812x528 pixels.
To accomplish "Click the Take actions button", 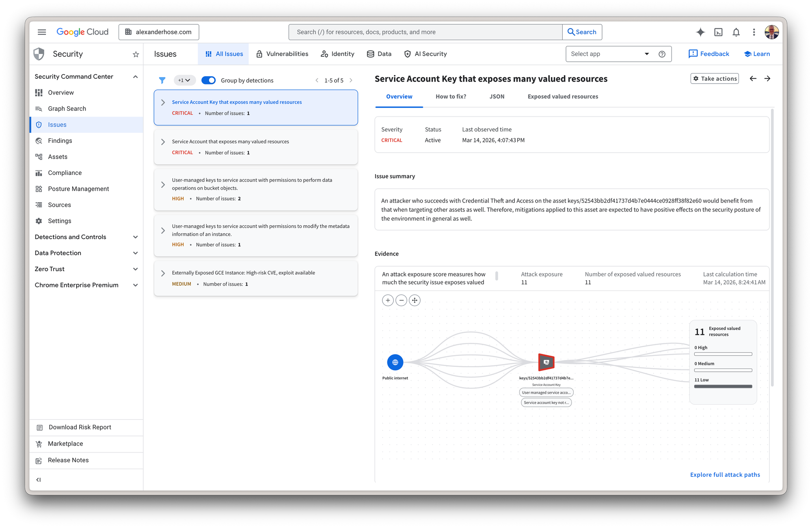I will pyautogui.click(x=715, y=78).
